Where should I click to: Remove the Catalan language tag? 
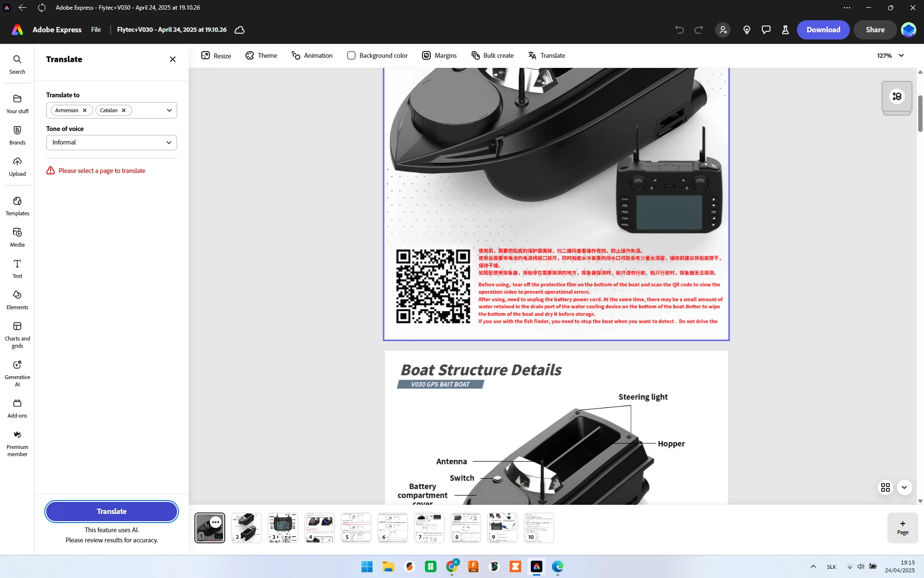124,110
